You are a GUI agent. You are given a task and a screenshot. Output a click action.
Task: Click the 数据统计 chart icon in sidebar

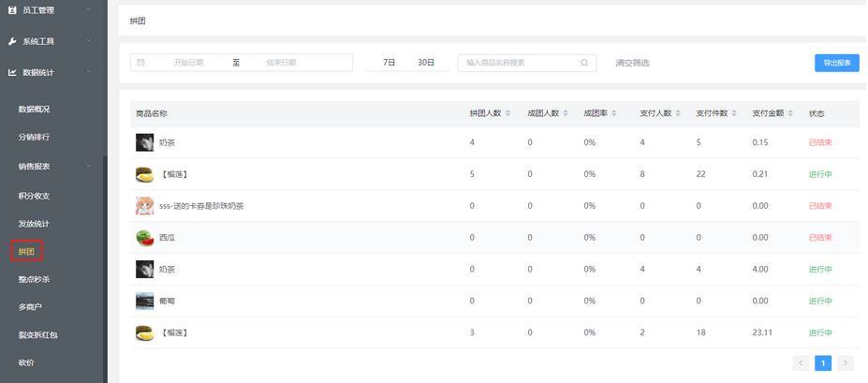coord(12,72)
